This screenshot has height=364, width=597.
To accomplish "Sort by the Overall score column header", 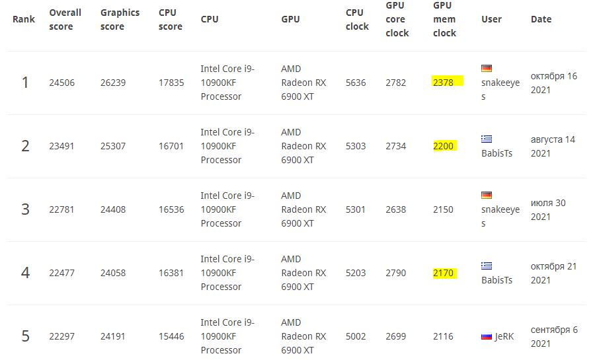I will point(65,19).
